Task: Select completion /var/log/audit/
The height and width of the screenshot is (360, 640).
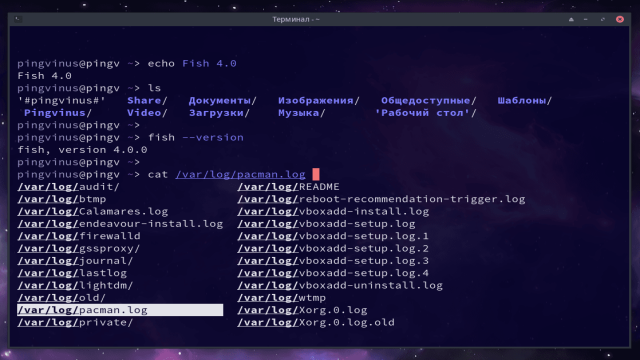Action: (69, 187)
